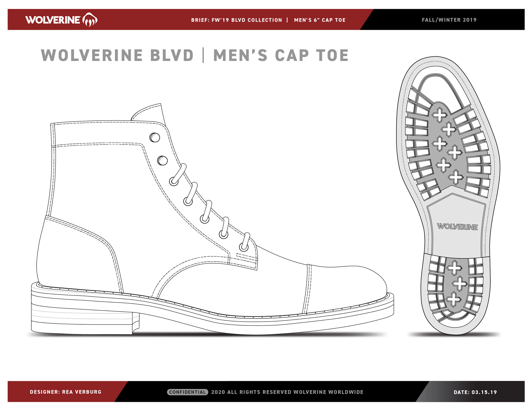
Task: Click the "BRIEF: FW'19 BLVD COLLECTION" header text
Action: [236, 20]
